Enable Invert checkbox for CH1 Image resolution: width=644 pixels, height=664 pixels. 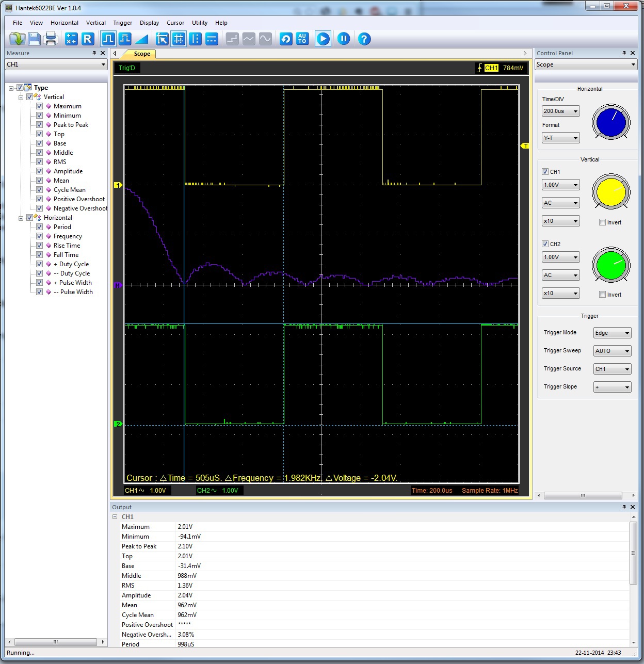click(x=602, y=222)
